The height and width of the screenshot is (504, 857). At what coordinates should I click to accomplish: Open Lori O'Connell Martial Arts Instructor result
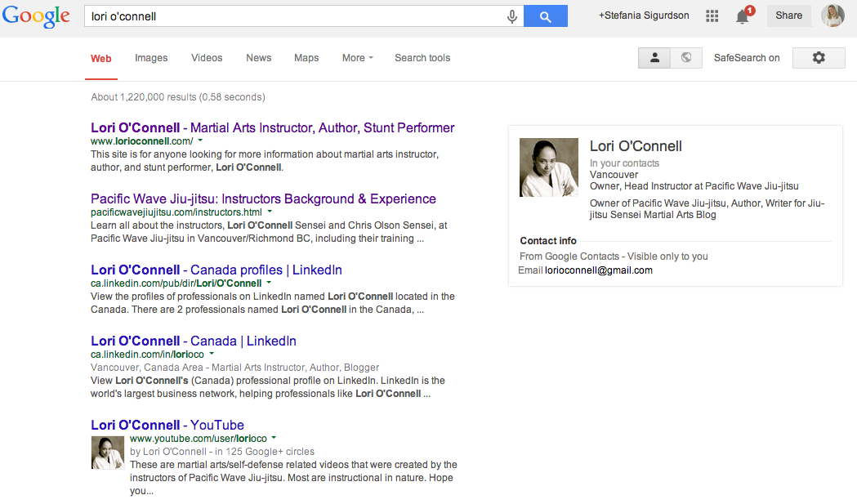coord(273,128)
